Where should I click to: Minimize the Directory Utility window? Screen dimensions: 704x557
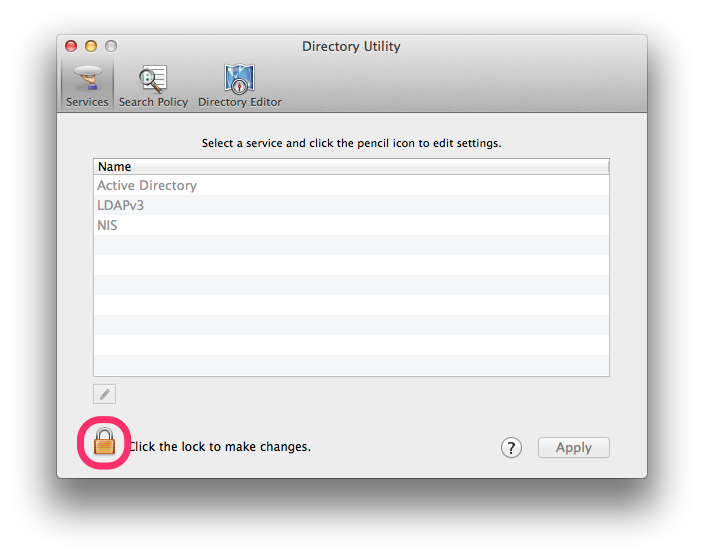pos(91,46)
